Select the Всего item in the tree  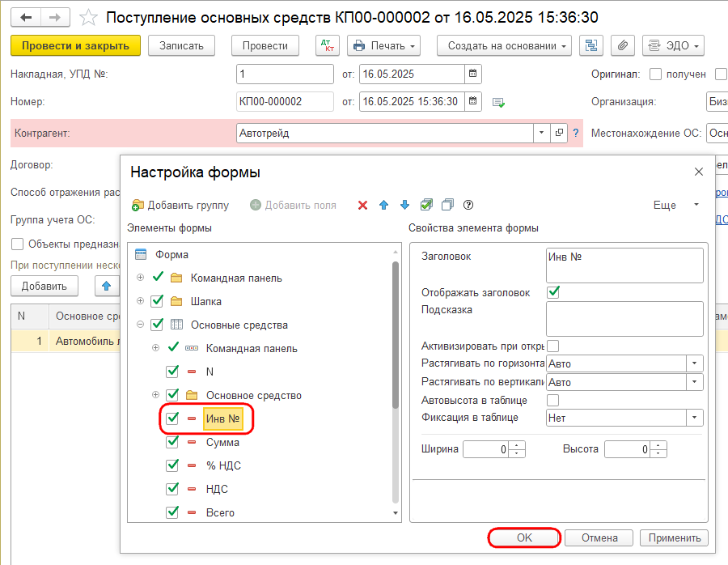(220, 512)
